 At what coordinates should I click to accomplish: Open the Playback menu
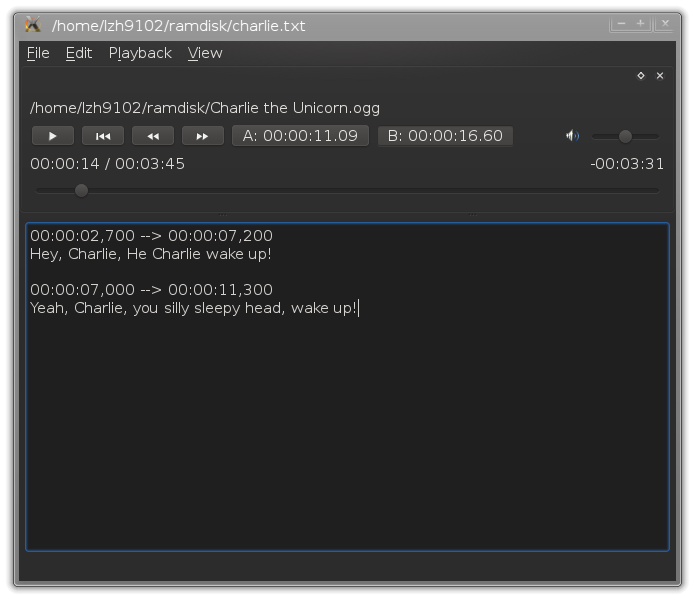pyautogui.click(x=140, y=53)
